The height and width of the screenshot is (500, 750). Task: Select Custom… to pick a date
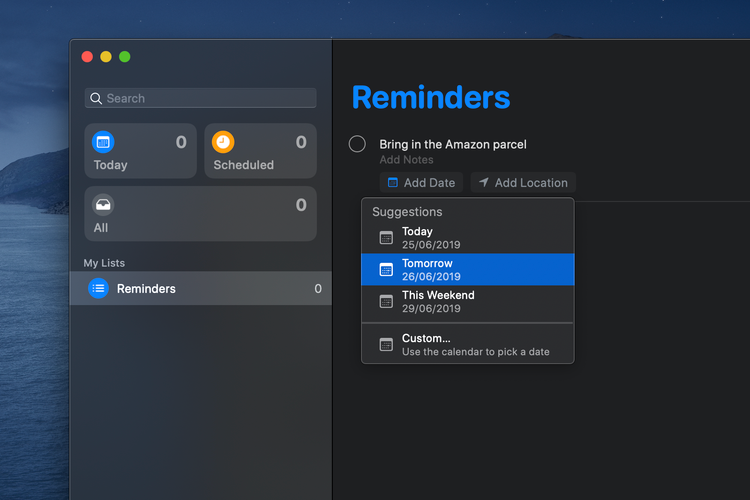click(468, 344)
